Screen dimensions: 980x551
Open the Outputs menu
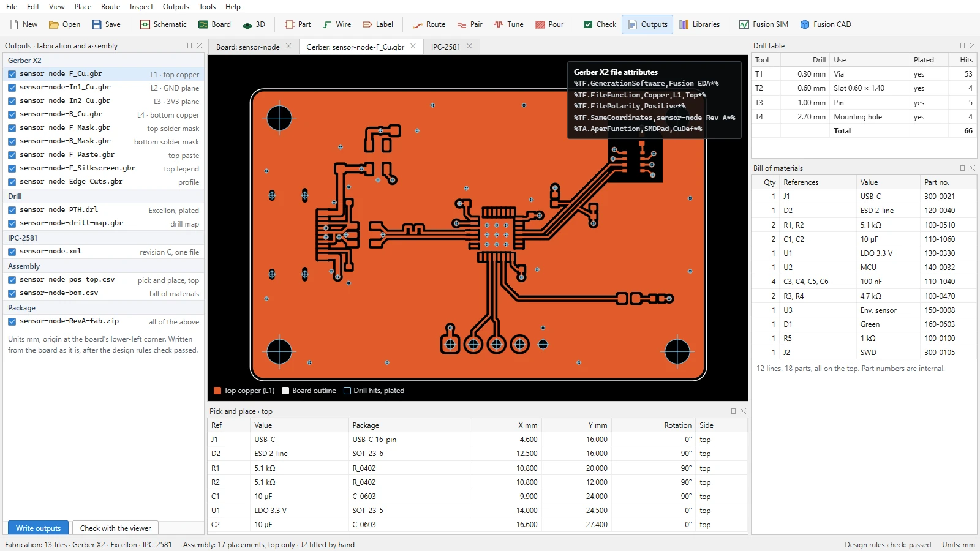(x=176, y=7)
